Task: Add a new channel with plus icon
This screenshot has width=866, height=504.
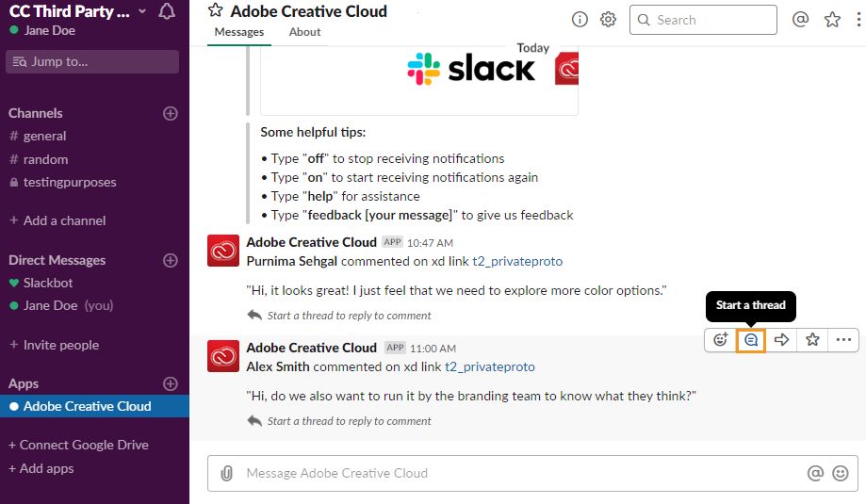Action: point(171,113)
